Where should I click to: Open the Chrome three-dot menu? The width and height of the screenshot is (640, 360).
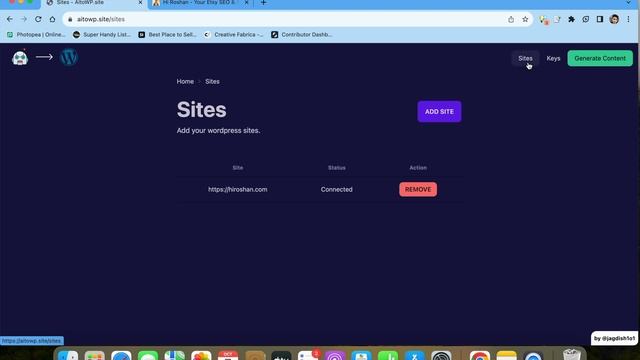[629, 19]
